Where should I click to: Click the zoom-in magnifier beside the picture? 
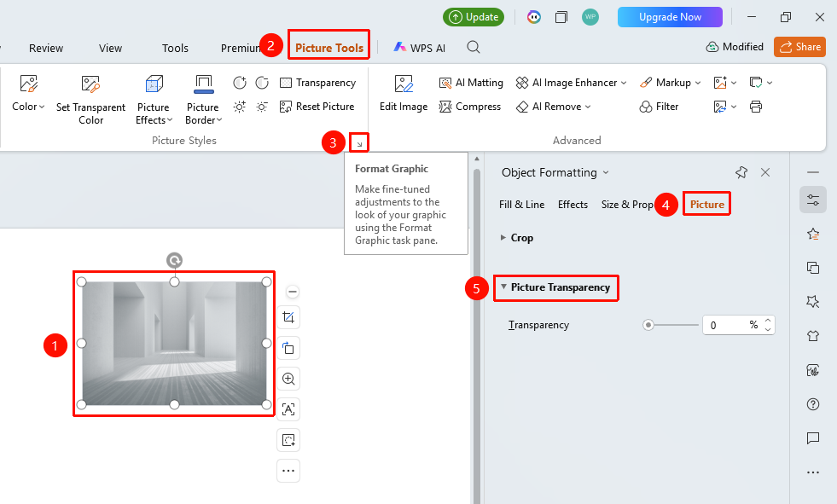pos(288,379)
